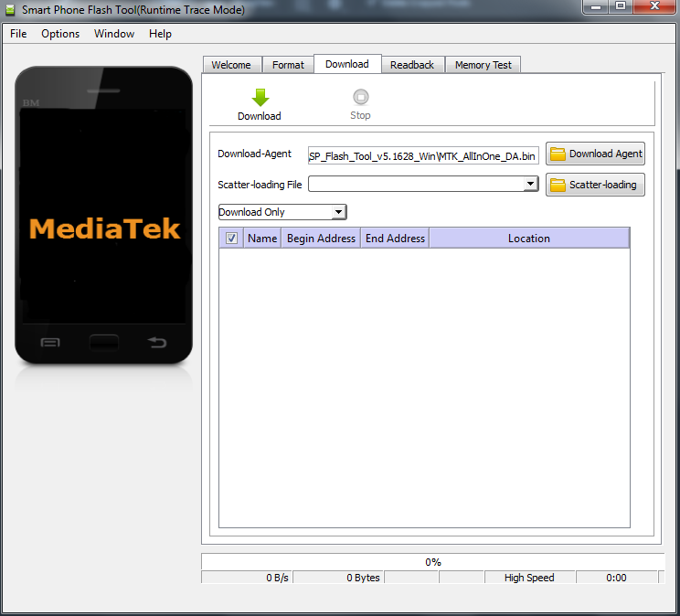Minimize the Flash Tool window
The width and height of the screenshot is (680, 616).
(596, 7)
